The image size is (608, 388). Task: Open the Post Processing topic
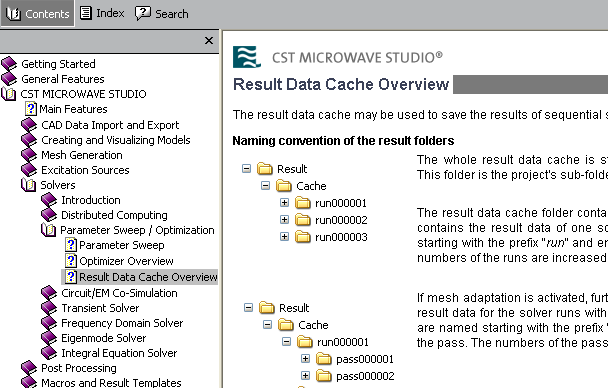tap(79, 368)
